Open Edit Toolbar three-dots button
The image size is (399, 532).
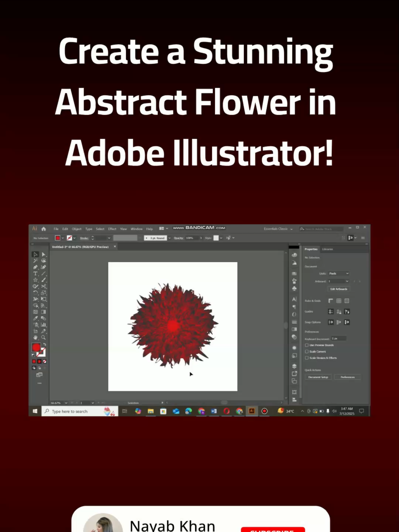[x=39, y=383]
